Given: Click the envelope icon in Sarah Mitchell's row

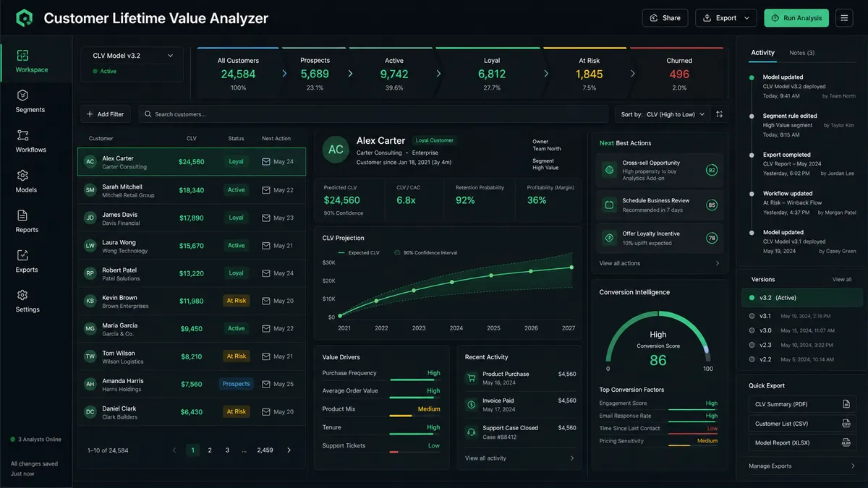Looking at the screenshot, I should click(265, 190).
